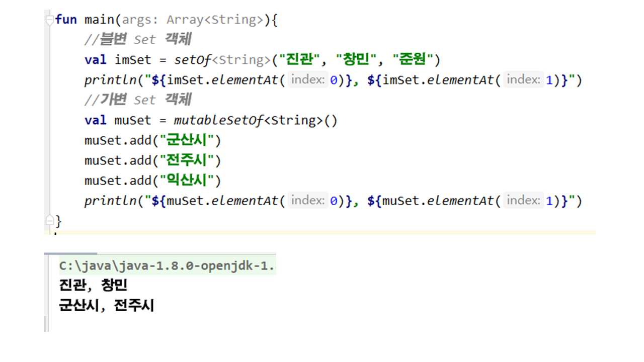Select "익산시" string in muSet.add call
644x362 pixels.
click(187, 181)
